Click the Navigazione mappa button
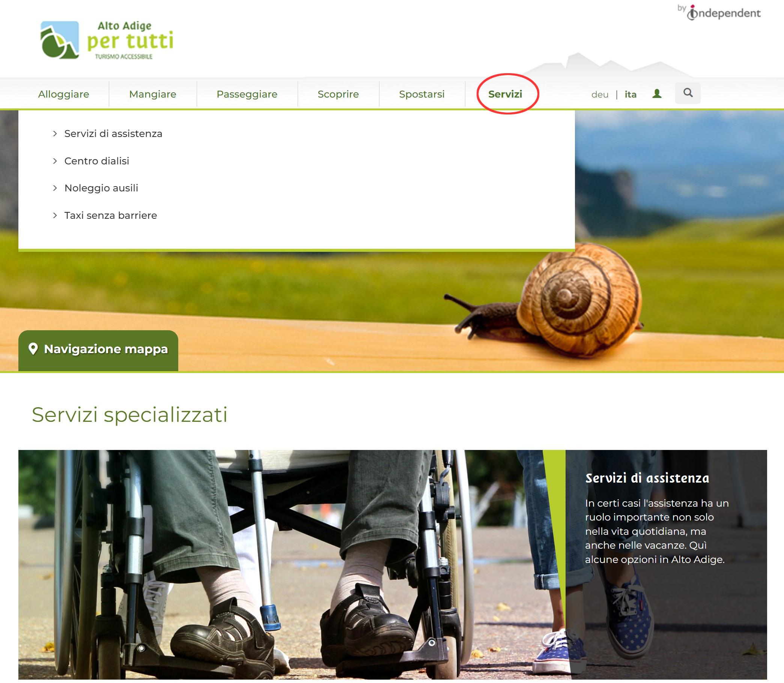 coord(98,351)
